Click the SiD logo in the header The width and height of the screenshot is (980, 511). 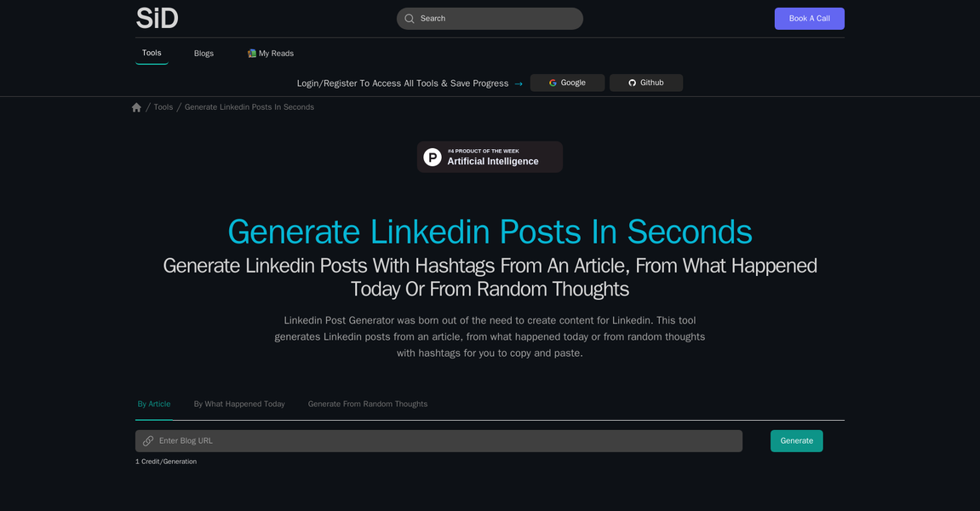(157, 18)
